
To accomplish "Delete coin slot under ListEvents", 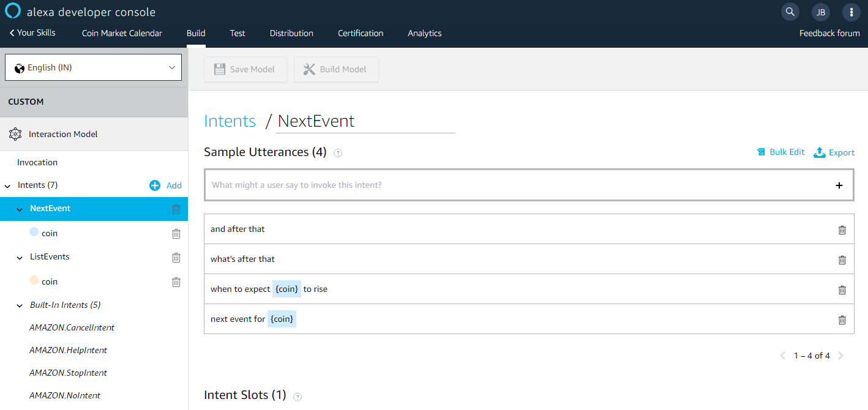I will tap(176, 281).
